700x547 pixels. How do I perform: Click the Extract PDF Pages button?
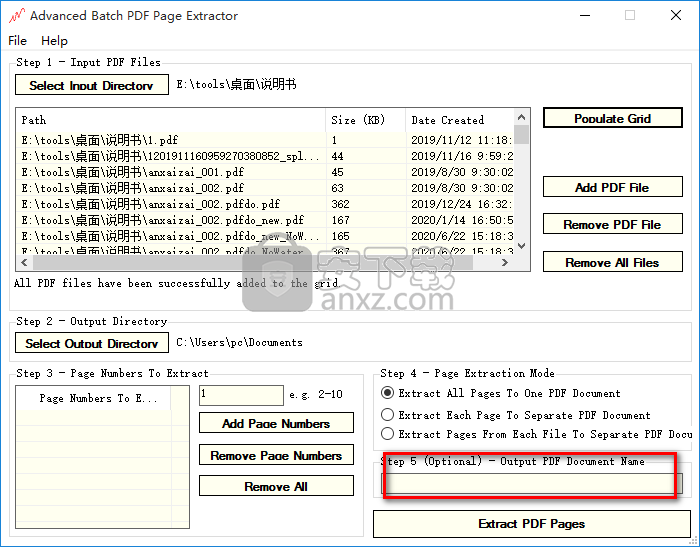tap(531, 524)
